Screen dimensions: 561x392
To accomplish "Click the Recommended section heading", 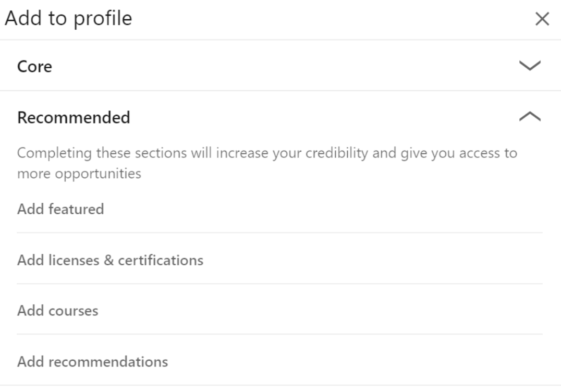I will tap(74, 118).
